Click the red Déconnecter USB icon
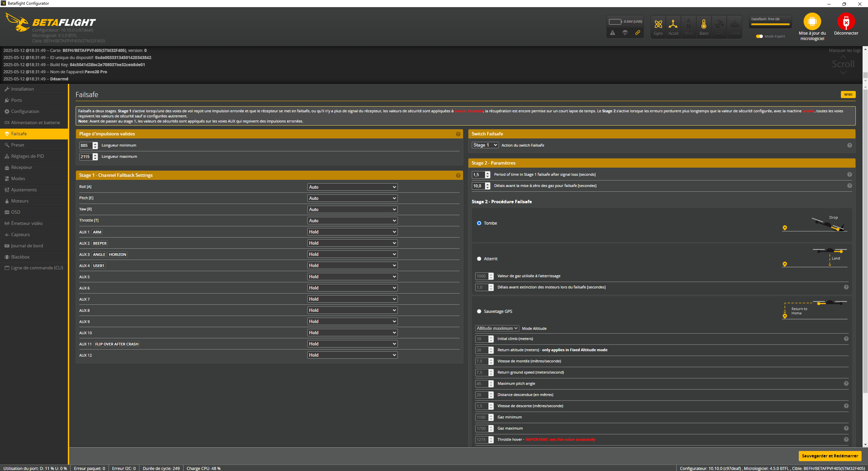This screenshot has height=471, width=868. click(x=846, y=21)
